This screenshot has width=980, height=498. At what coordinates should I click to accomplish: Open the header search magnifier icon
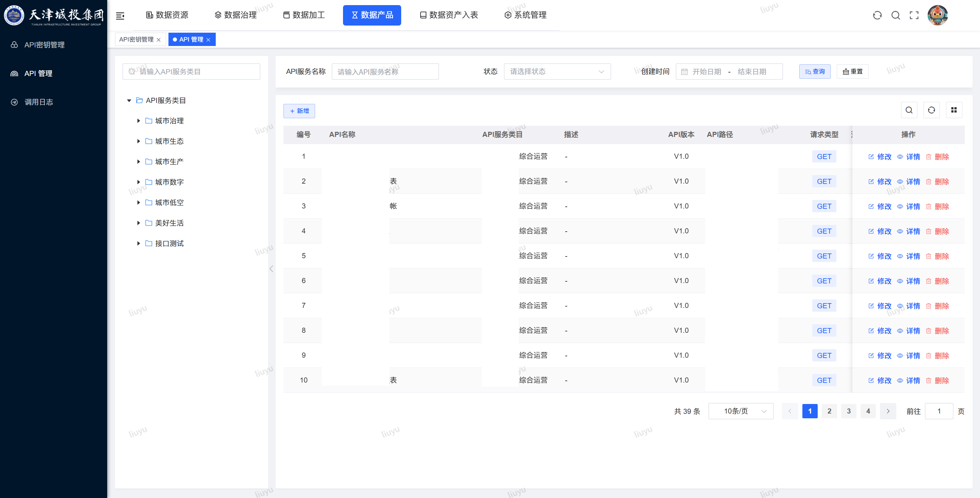pos(896,15)
